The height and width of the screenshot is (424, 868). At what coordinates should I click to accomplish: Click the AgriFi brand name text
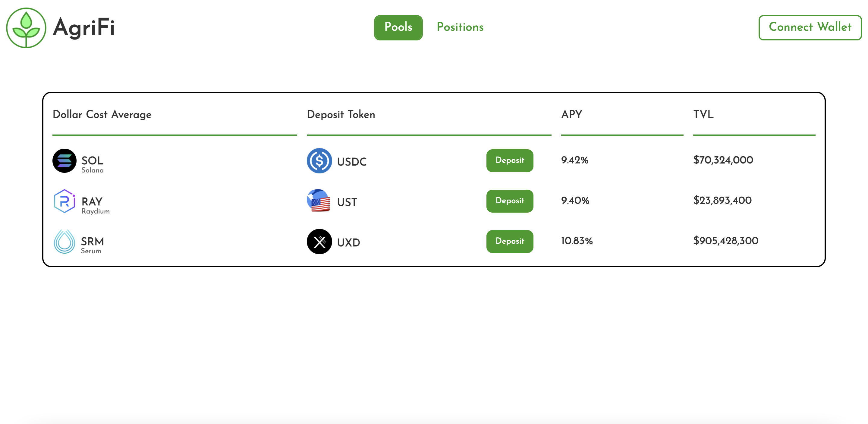(x=84, y=28)
